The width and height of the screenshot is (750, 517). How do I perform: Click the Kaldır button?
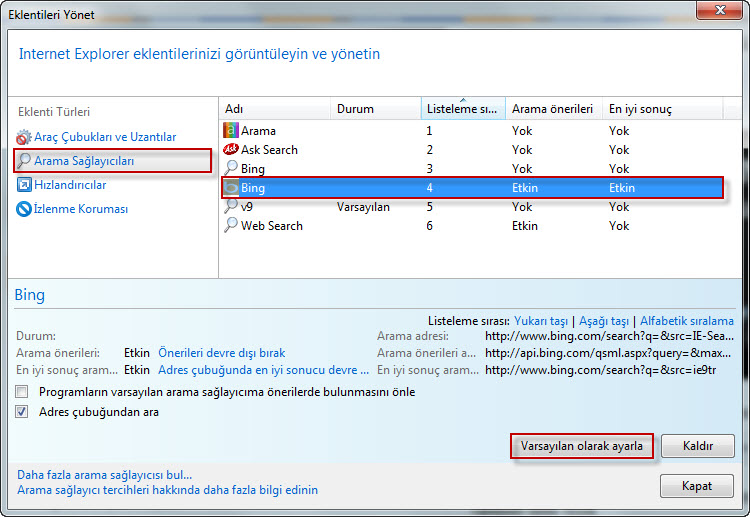698,446
